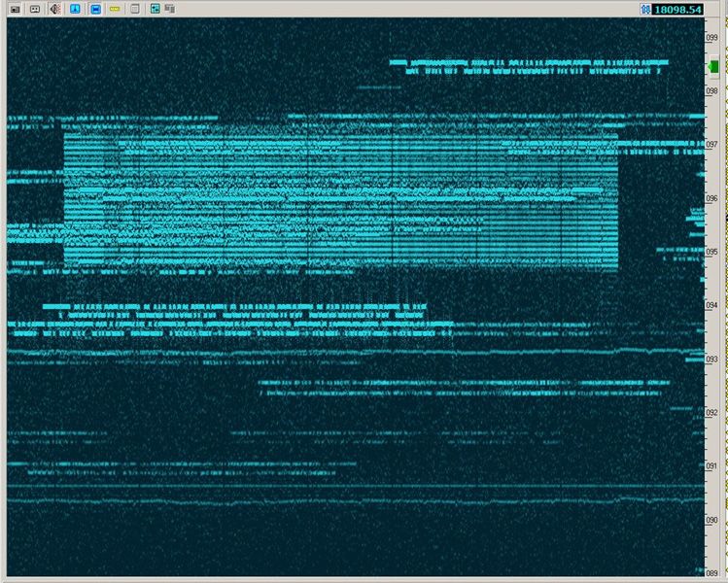Screen dimensions: 728x583
Task: Click the 099 label on frequency scale
Action: [x=711, y=38]
